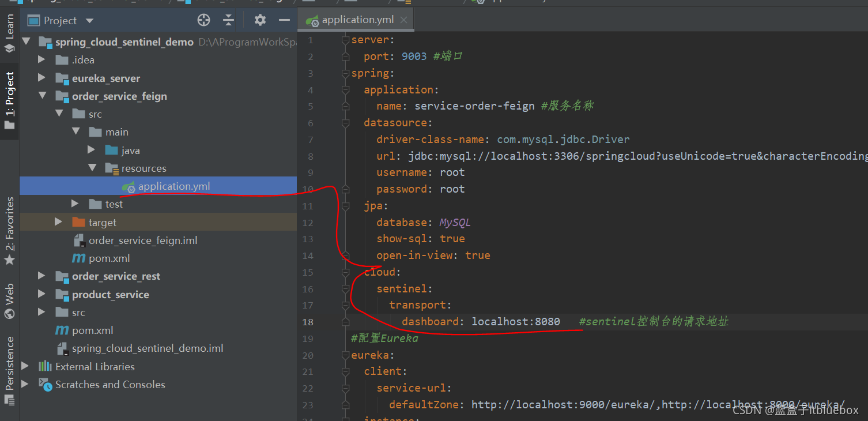
Task: Collapse the src folder under order_service_feign
Action: 59,114
